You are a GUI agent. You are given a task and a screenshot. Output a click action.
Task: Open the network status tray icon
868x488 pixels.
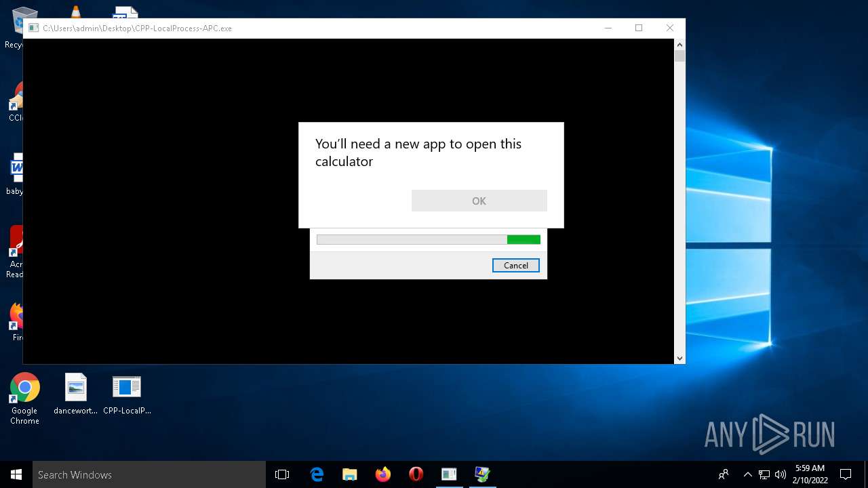764,474
